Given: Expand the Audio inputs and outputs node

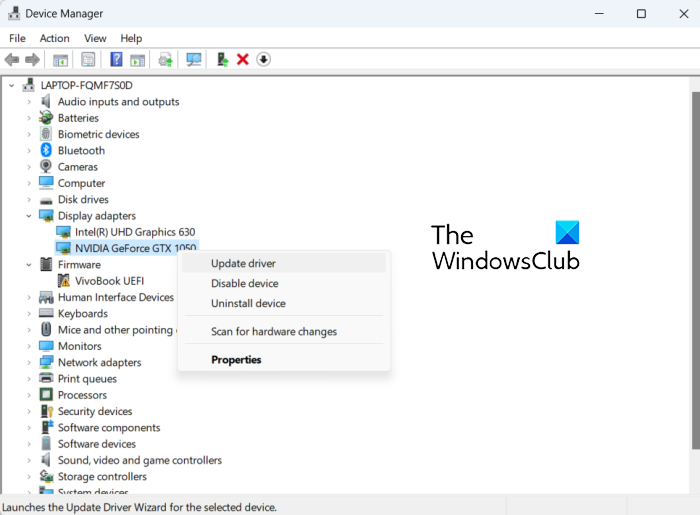Looking at the screenshot, I should tap(29, 102).
